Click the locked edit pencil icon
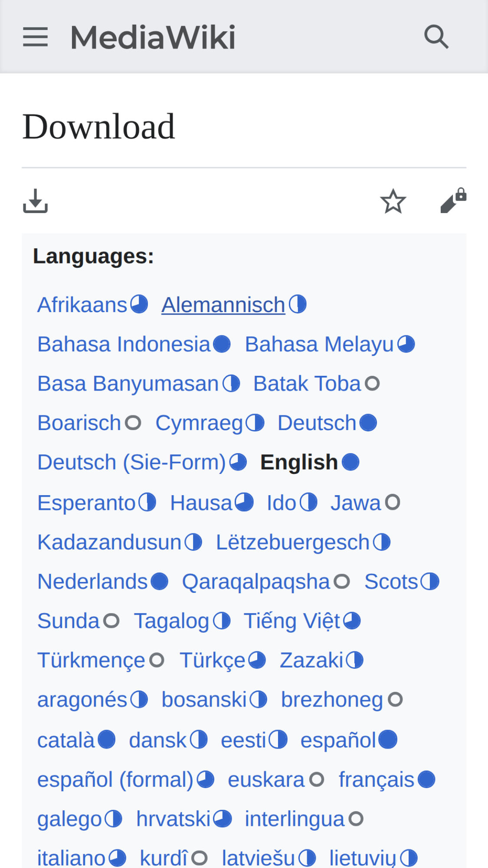 pyautogui.click(x=453, y=201)
